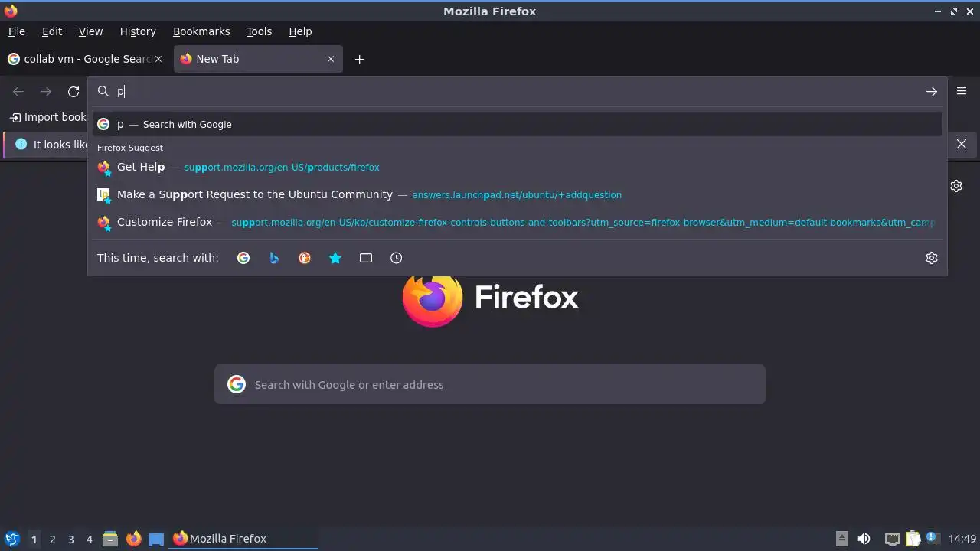Open the History menu

[x=138, y=31]
